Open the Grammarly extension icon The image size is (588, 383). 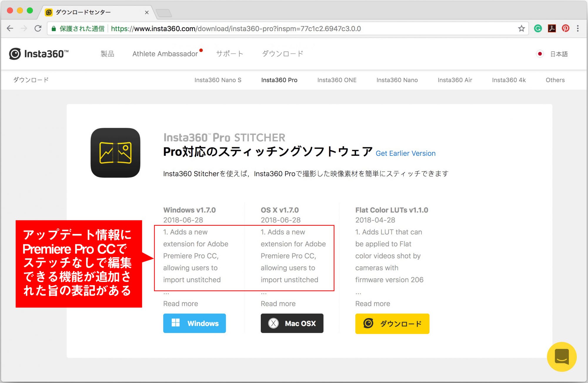pyautogui.click(x=538, y=29)
